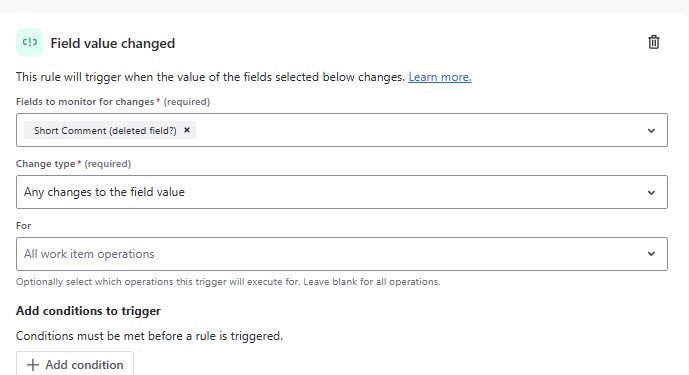Click empty space in the Fields to monitor box
Viewport: 689px width, 375px height.
point(417,130)
